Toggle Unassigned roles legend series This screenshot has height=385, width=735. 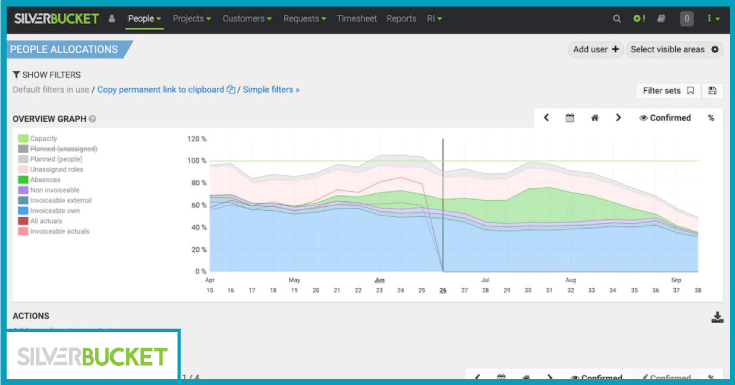tap(51, 169)
